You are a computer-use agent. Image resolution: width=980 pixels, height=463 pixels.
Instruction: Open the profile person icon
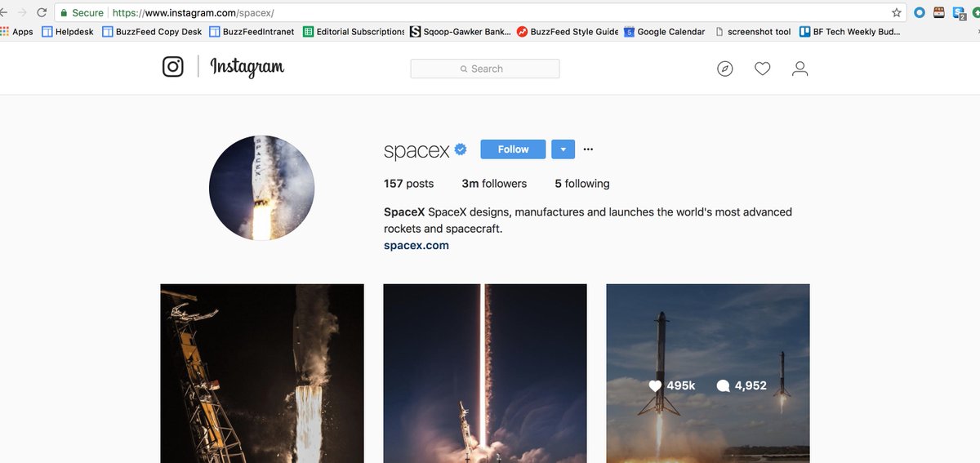pyautogui.click(x=800, y=69)
